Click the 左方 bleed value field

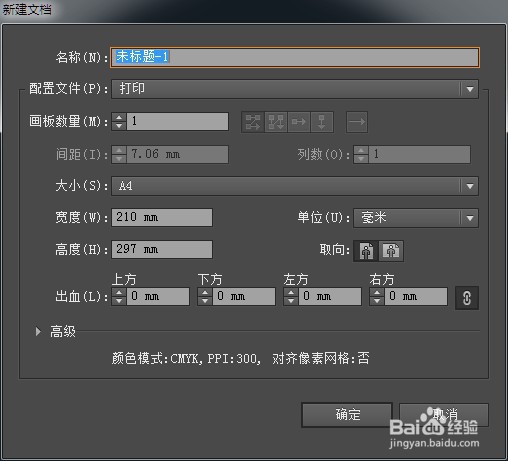tap(330, 297)
